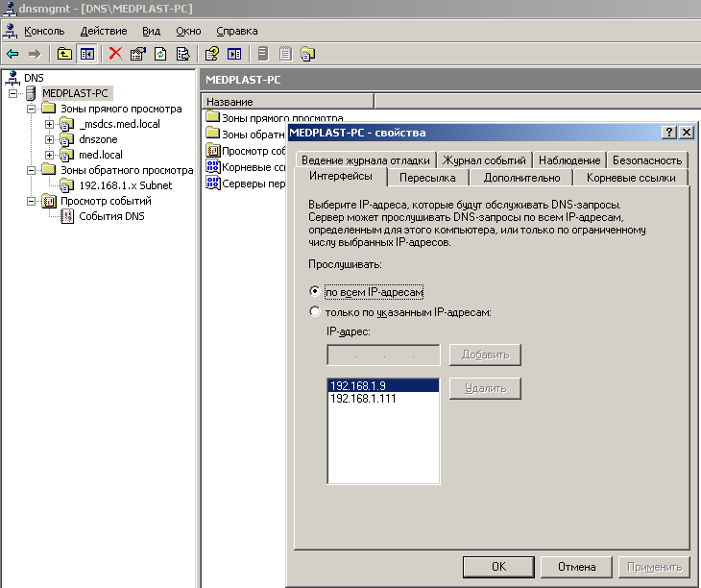Click the Export list toolbar icon
The width and height of the screenshot is (701, 588).
(x=181, y=54)
